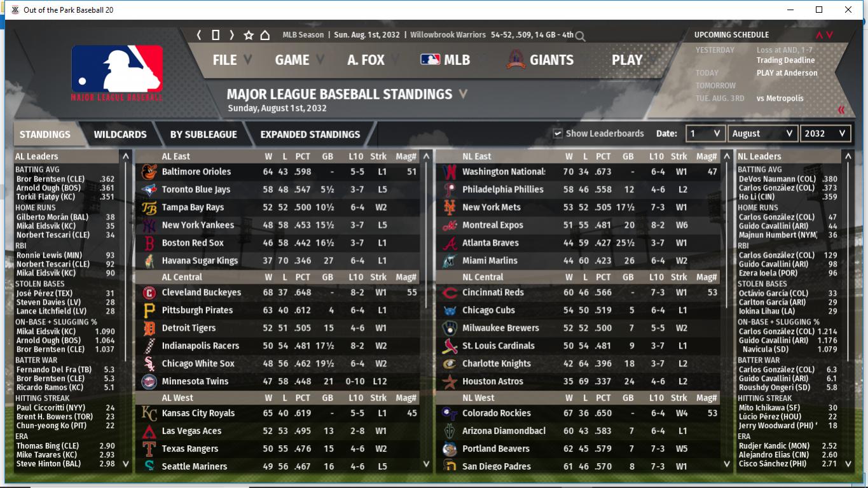Click the St. Louis Cardinals team logo
Image resolution: width=868 pixels, height=488 pixels.
[x=450, y=346]
